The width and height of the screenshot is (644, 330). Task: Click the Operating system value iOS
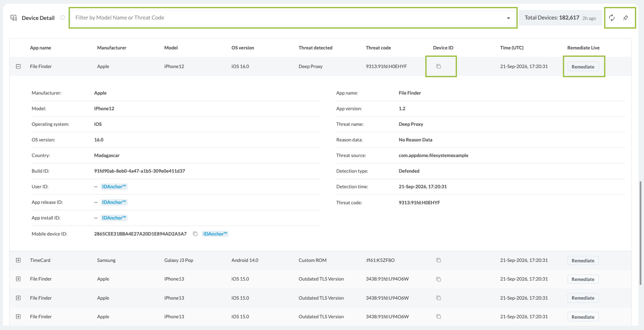pos(98,124)
